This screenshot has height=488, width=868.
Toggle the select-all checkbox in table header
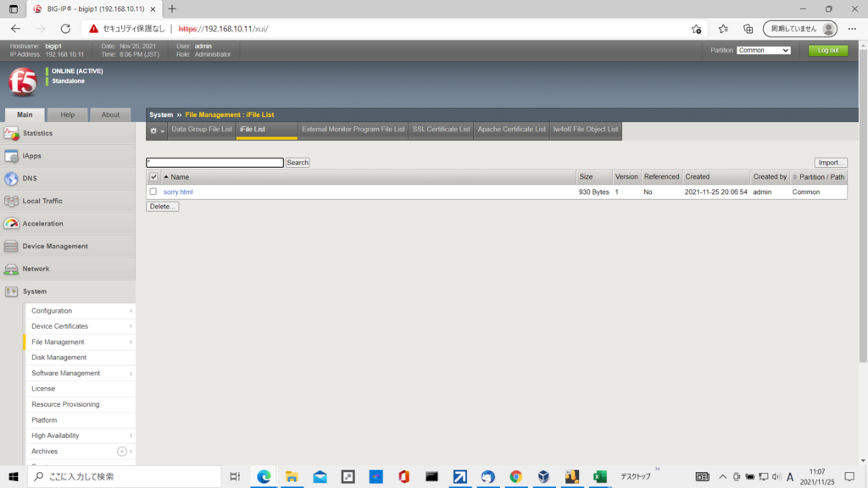click(x=153, y=177)
